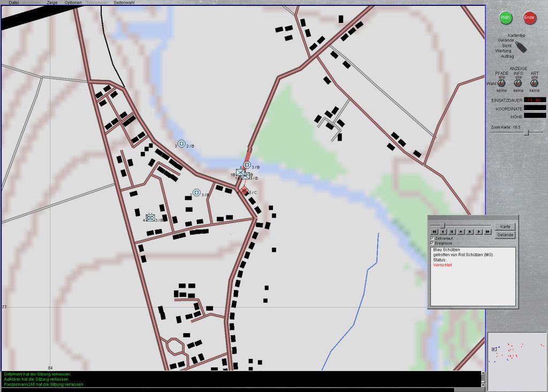Toggle the INFO display switch

[518, 83]
